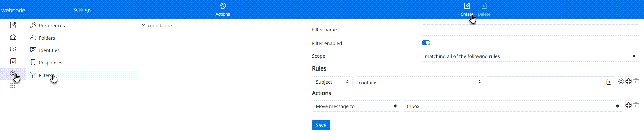Image resolution: width=644 pixels, height=139 pixels.
Task: Open the 'Move message to' action dropdown
Action: click(356, 106)
